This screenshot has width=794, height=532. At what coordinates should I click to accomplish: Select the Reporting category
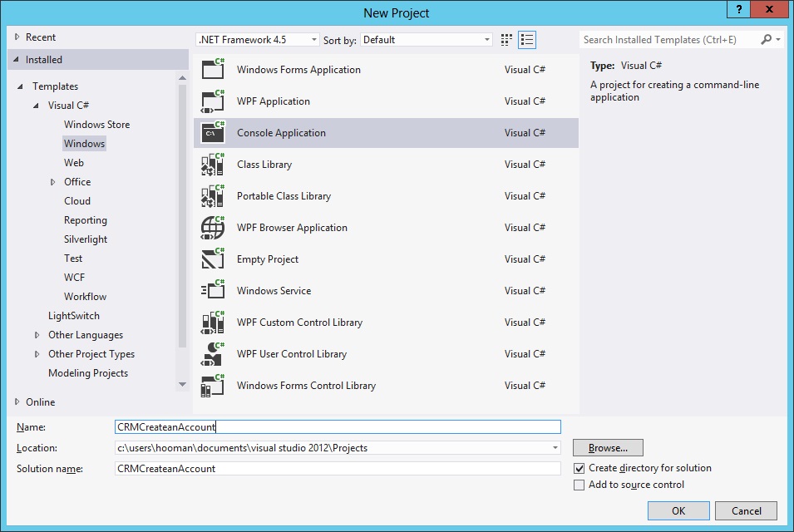click(x=86, y=220)
